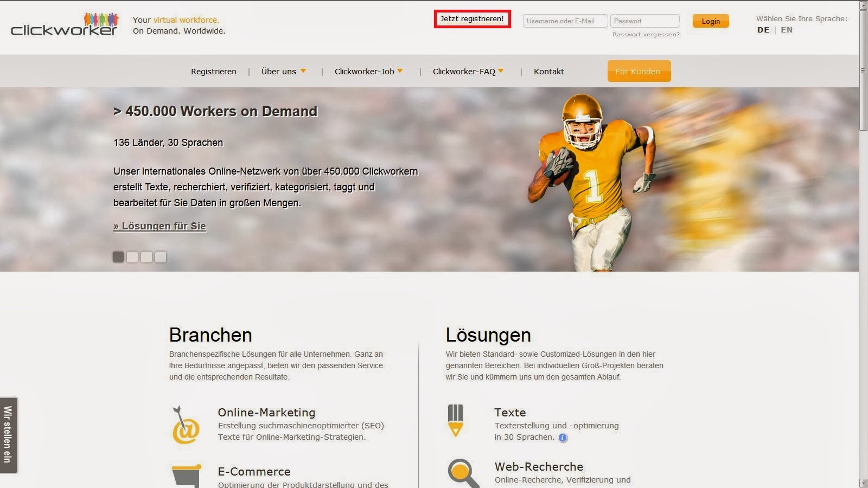Viewport: 868px width, 488px height.
Task: Click the 'Passwort vergessen?' link
Action: click(645, 34)
